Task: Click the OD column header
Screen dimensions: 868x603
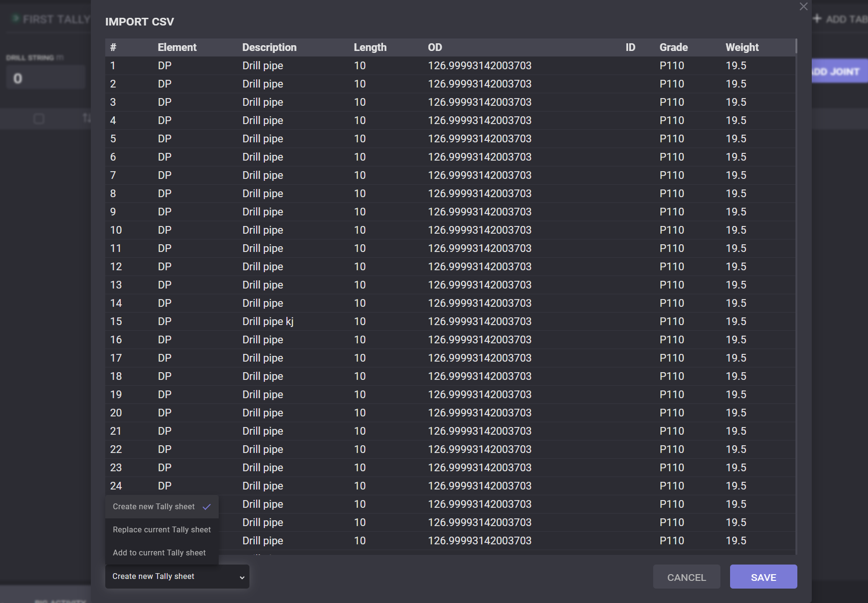Action: click(x=434, y=47)
